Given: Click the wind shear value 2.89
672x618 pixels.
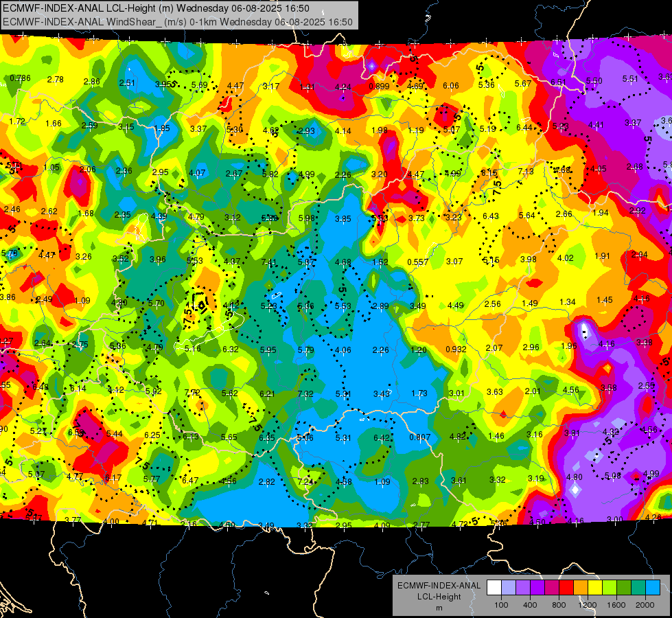Looking at the screenshot, I should point(380,306).
